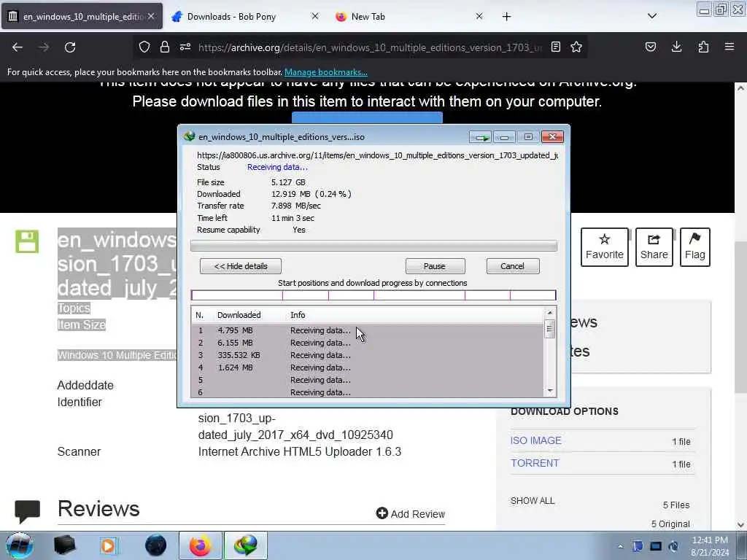Screen dimensions: 747x560
Task: Click the connections progress segments bar
Action: click(x=373, y=295)
